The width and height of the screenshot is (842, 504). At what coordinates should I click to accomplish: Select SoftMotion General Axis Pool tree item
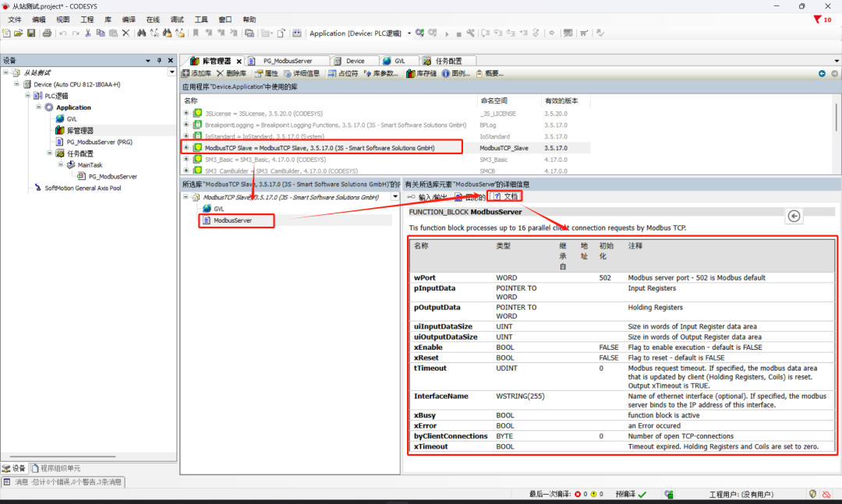point(83,188)
